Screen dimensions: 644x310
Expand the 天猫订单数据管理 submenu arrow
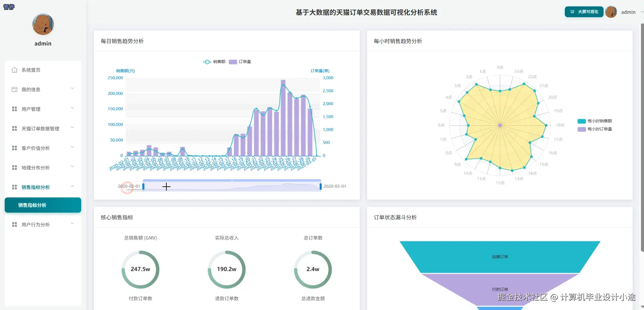click(72, 128)
